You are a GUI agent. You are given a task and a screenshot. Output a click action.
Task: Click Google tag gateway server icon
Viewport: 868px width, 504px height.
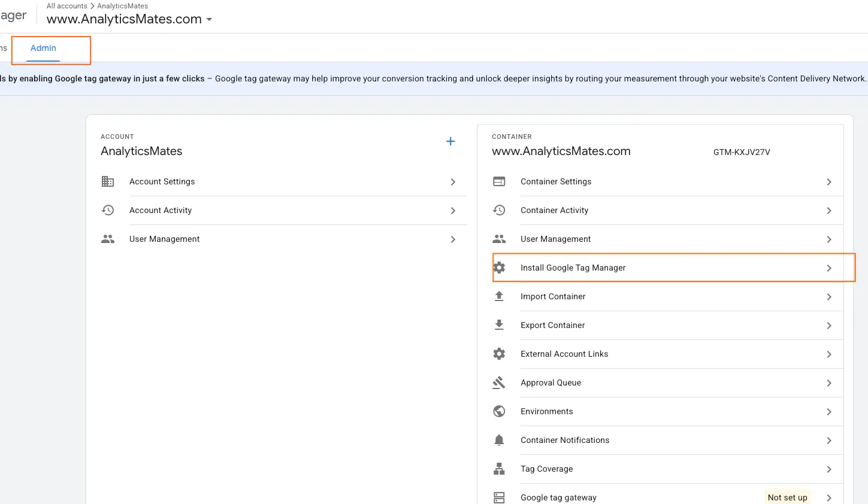(499, 497)
